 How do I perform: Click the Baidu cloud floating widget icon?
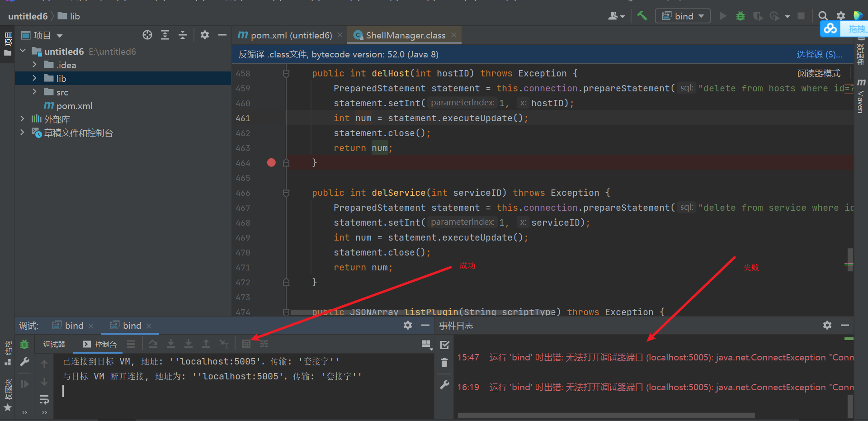[x=830, y=28]
